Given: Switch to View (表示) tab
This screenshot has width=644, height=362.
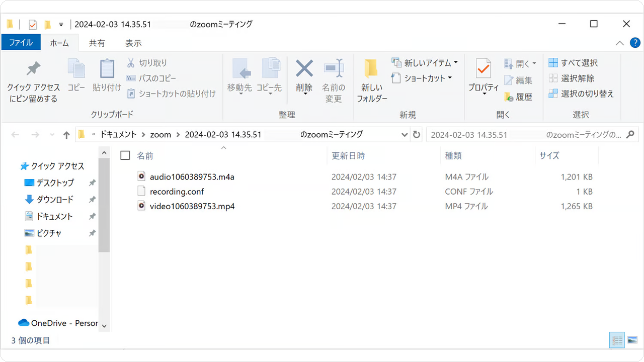Looking at the screenshot, I should point(133,43).
